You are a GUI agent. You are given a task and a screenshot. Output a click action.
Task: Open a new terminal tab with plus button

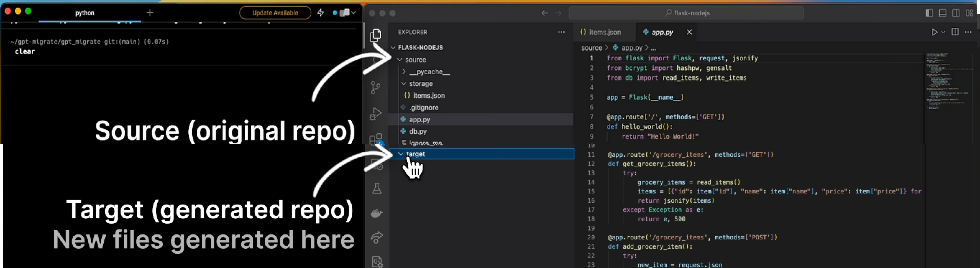click(150, 13)
